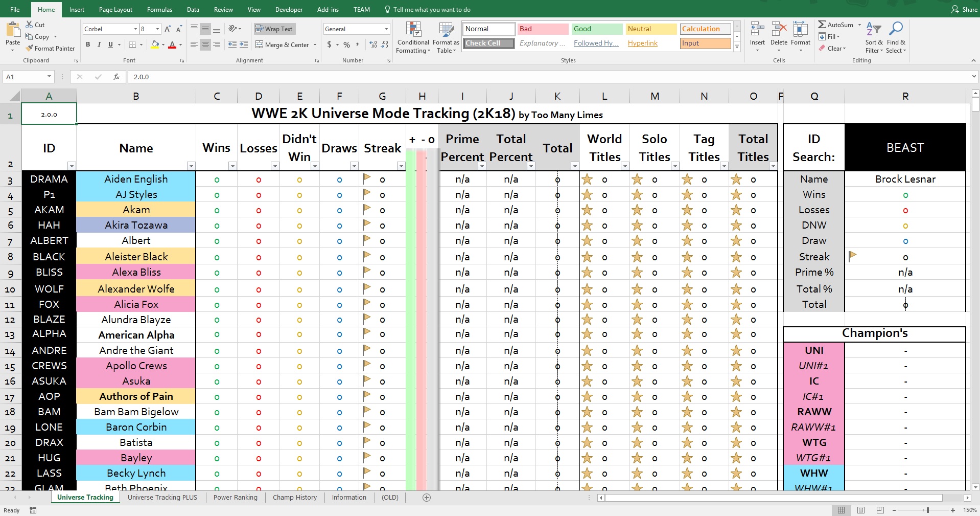
Task: Apply the Fill Color bucket
Action: (155, 44)
